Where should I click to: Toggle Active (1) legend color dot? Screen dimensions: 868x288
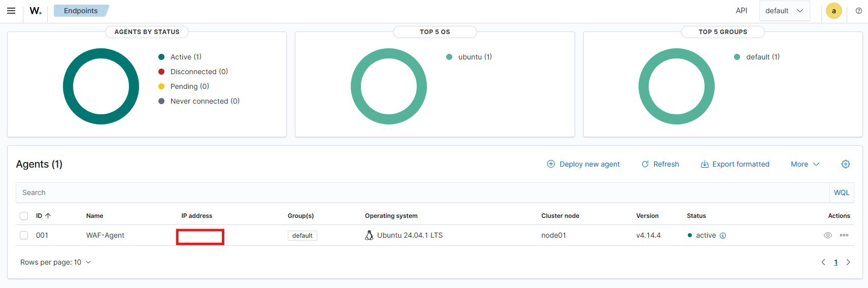coord(161,57)
